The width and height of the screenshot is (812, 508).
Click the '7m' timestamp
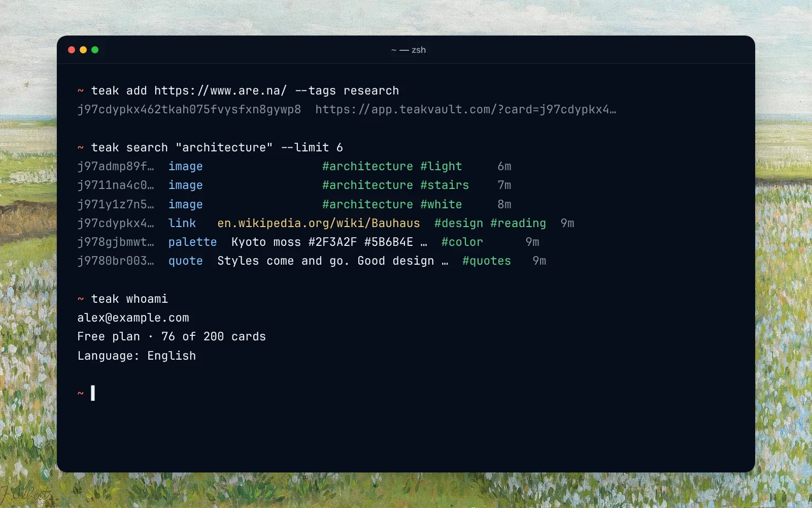click(504, 185)
